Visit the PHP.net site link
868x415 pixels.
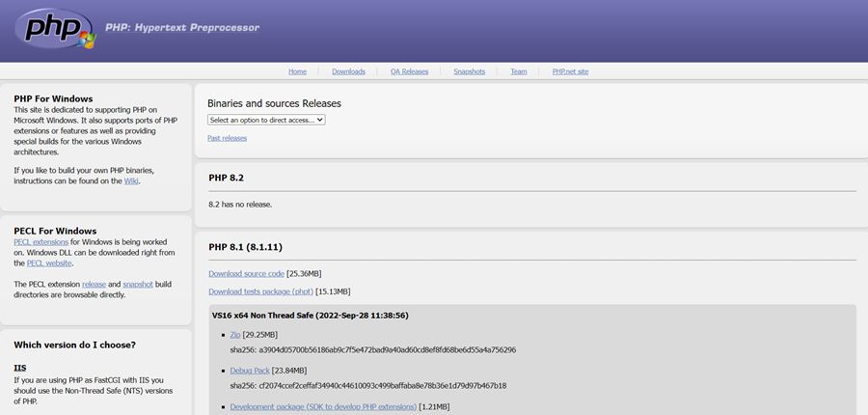pos(570,71)
